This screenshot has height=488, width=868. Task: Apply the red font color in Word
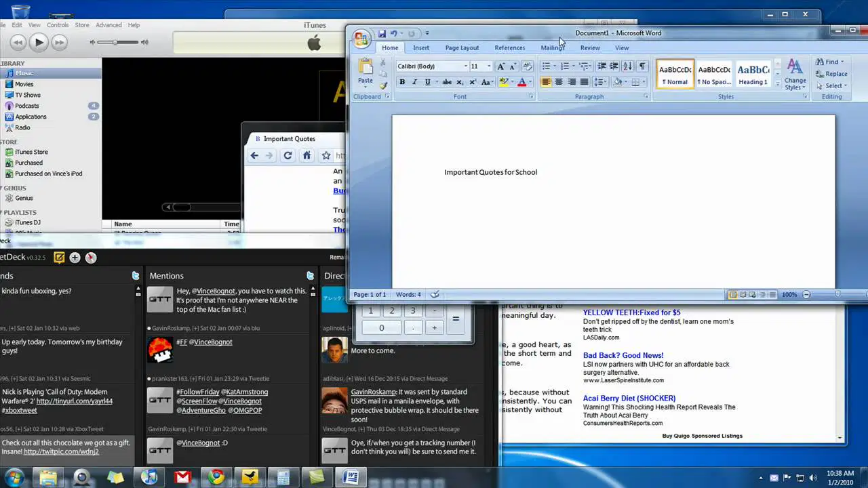point(521,82)
